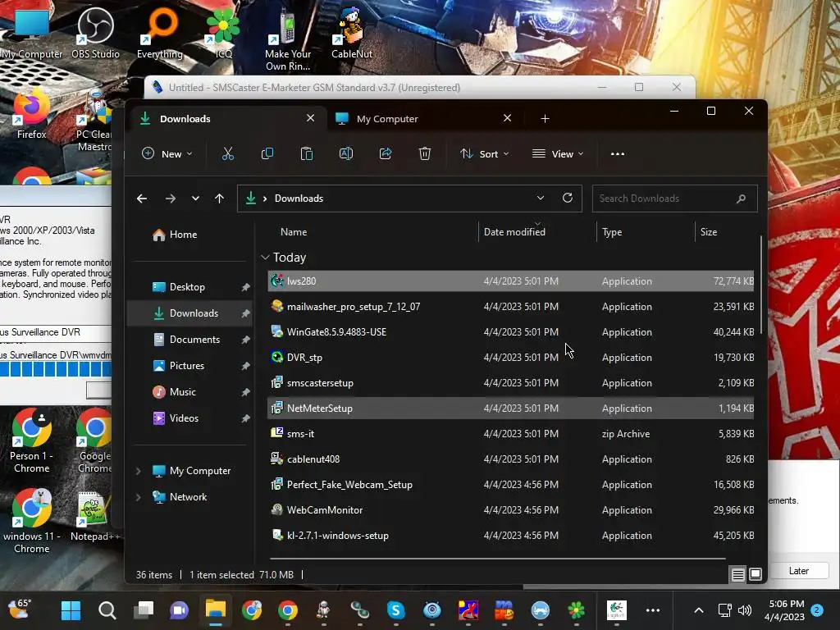Select the WebCamMonitor file
Image resolution: width=840 pixels, height=630 pixels.
click(x=510, y=510)
